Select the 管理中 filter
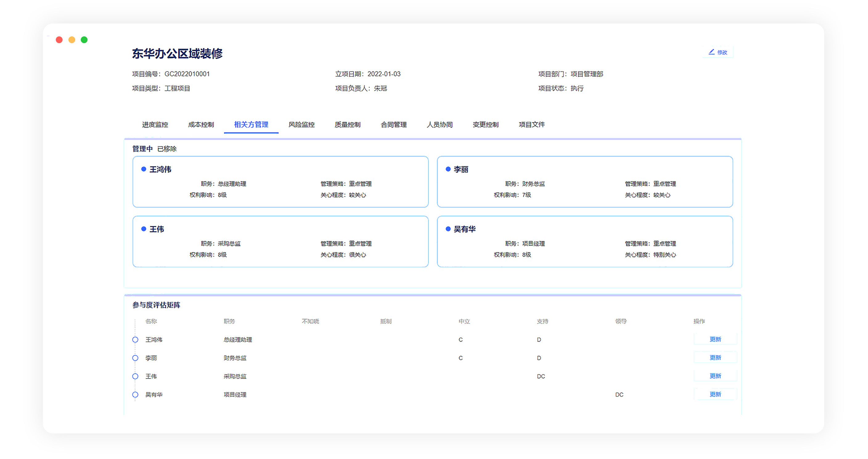The image size is (868, 459). pyautogui.click(x=142, y=149)
